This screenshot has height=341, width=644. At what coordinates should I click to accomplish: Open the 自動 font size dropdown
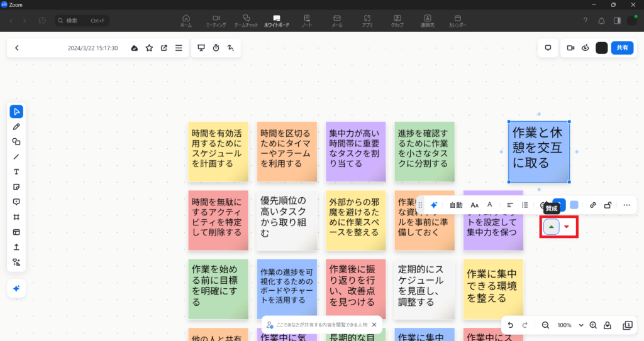tap(455, 205)
